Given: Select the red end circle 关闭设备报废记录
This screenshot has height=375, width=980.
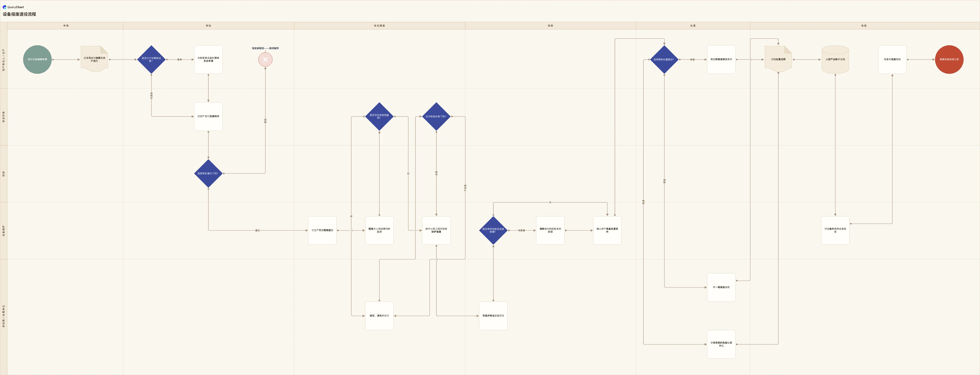Looking at the screenshot, I should click(949, 59).
